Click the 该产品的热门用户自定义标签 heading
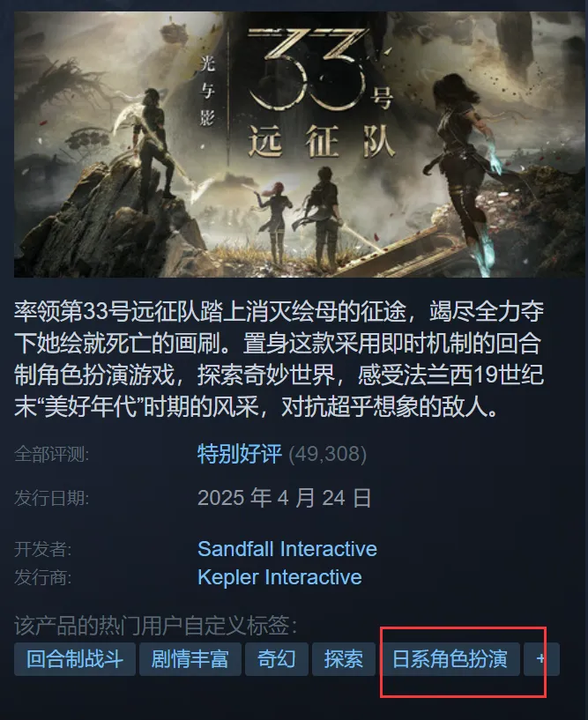This screenshot has height=720, width=588. point(156,626)
